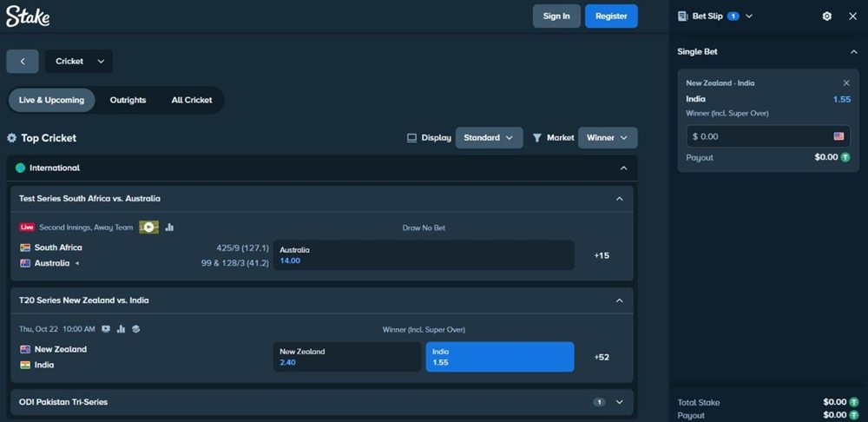Click the '425/9 (127.1)' South Africa score
This screenshot has height=422, width=868.
(242, 247)
